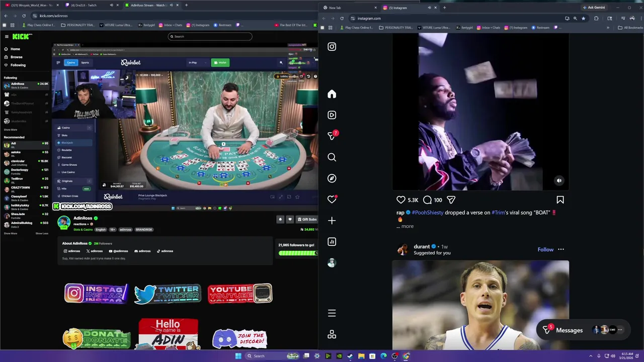The width and height of the screenshot is (644, 362).
Task: Open the YouTube banner on Kick page
Action: coord(240,294)
